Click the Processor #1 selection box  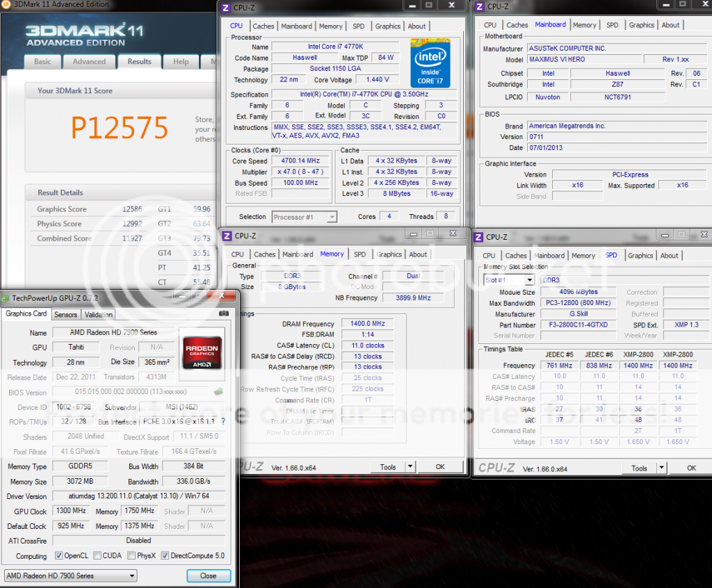[x=304, y=217]
